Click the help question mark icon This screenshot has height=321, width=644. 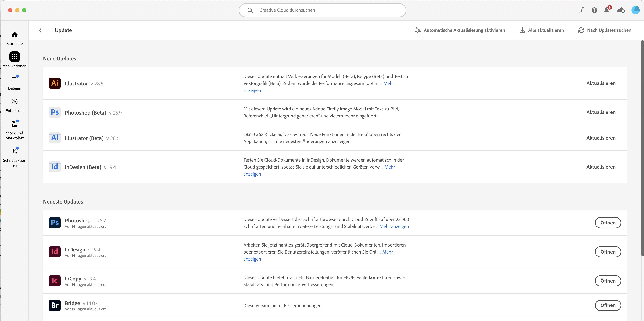pos(594,10)
